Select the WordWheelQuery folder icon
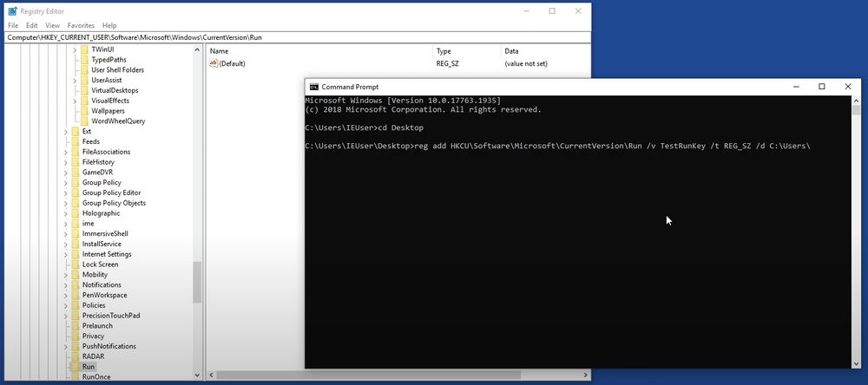868x385 pixels. tap(84, 121)
